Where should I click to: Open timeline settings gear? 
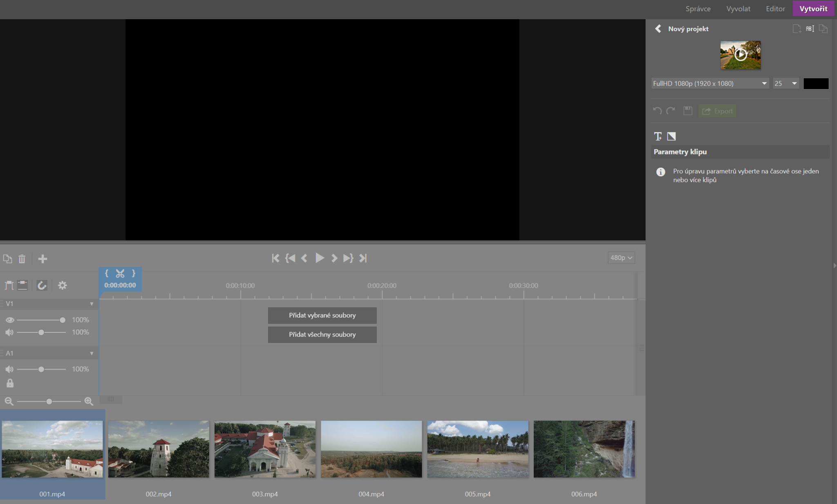62,285
